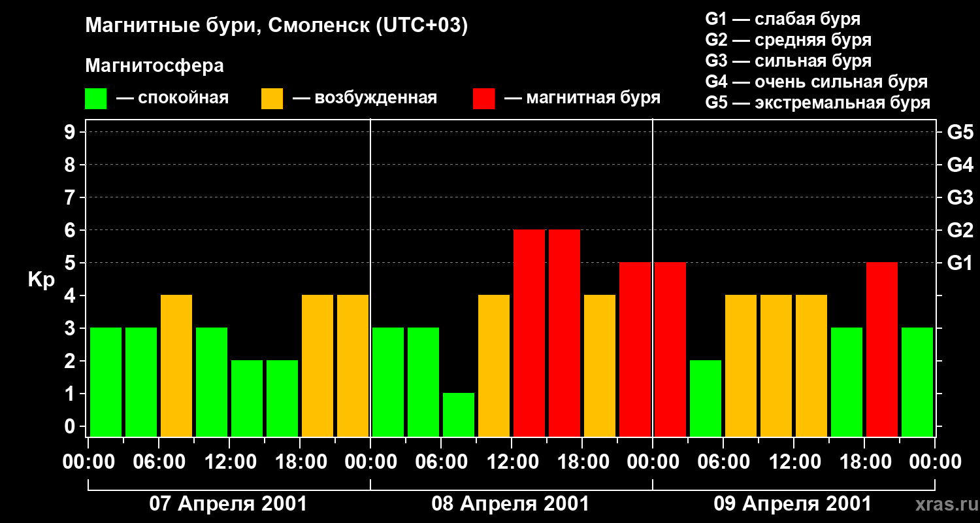Select the 'G3 — сильная буря' line
The height and width of the screenshot is (523, 980).
tap(788, 61)
